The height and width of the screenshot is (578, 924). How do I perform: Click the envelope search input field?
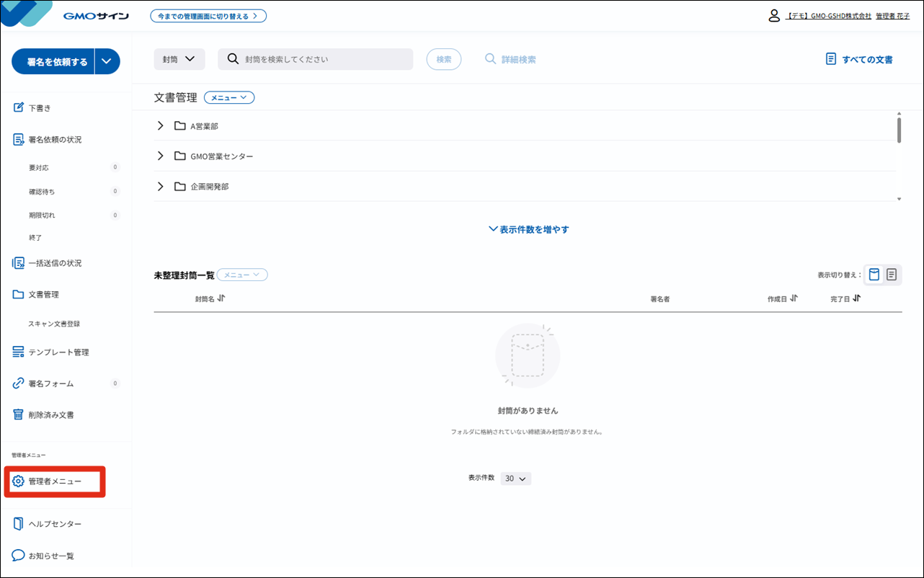pos(324,59)
